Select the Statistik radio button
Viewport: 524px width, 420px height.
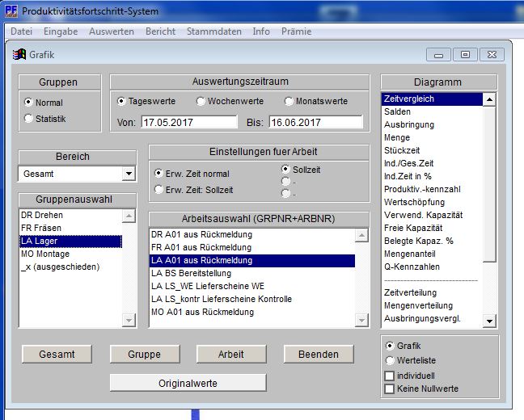tap(29, 119)
